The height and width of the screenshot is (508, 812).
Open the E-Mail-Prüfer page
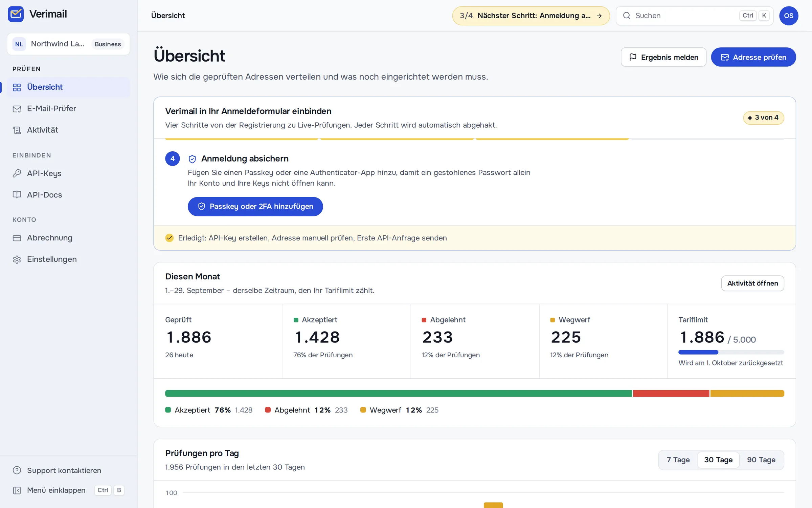pos(68,108)
